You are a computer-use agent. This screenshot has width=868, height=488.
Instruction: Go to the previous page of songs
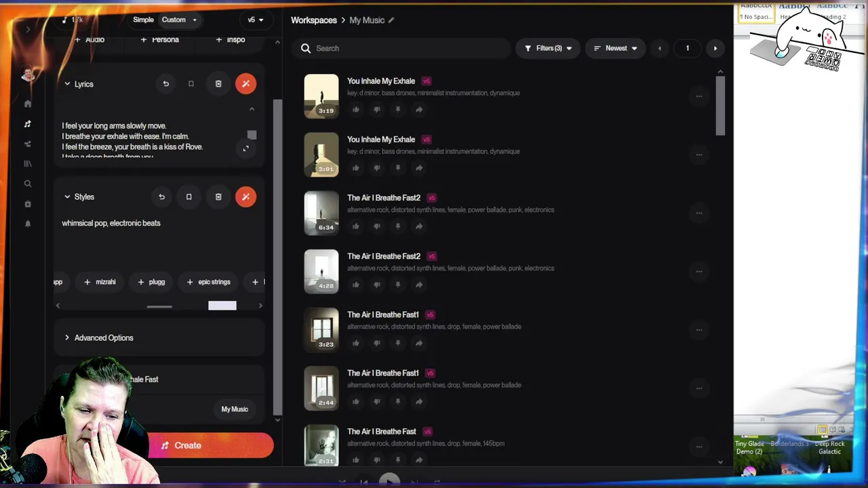tap(660, 48)
